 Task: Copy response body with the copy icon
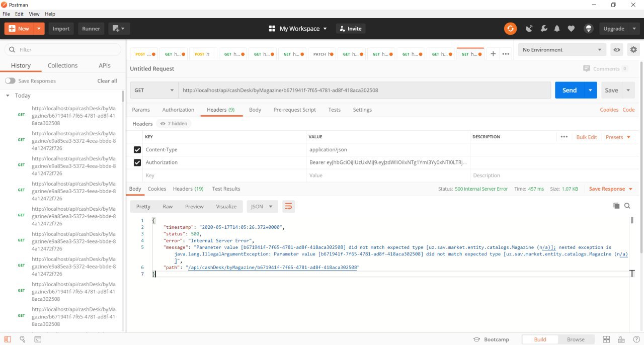(x=616, y=206)
